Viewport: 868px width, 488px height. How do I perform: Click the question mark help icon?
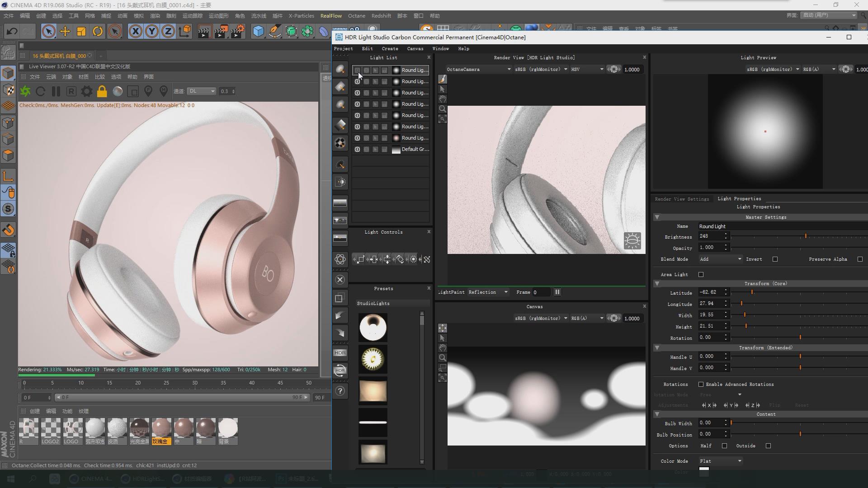pyautogui.click(x=340, y=391)
